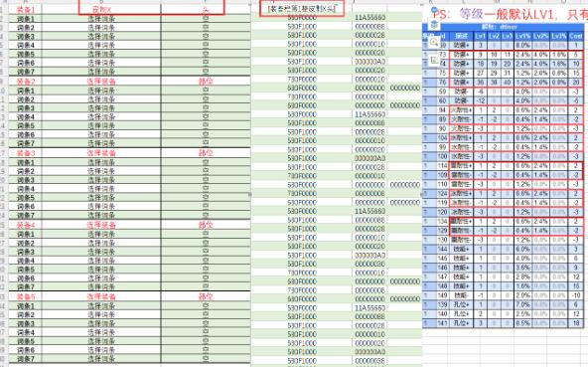Click the Lv1 column header in blue table

(x=480, y=36)
